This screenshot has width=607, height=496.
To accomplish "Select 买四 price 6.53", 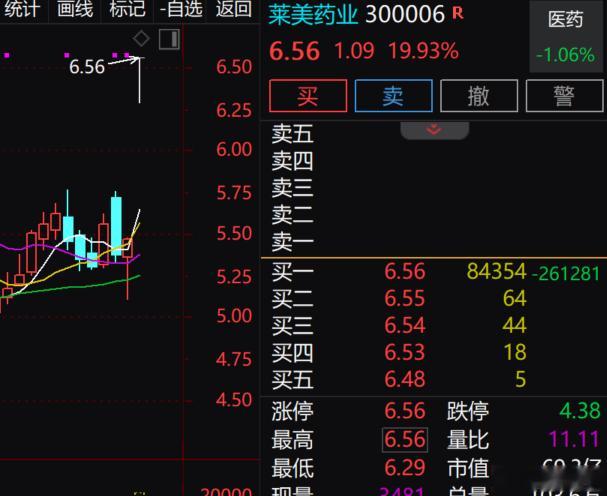I will (405, 352).
